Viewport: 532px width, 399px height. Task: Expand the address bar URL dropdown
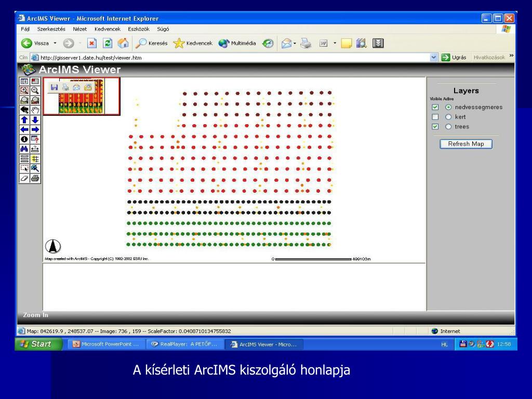point(434,57)
